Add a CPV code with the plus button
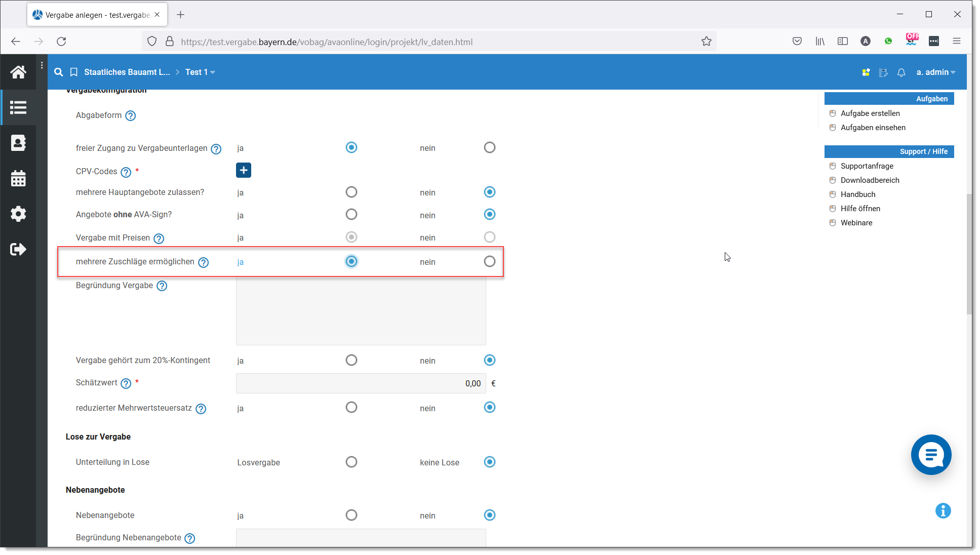980x555 pixels. click(244, 170)
